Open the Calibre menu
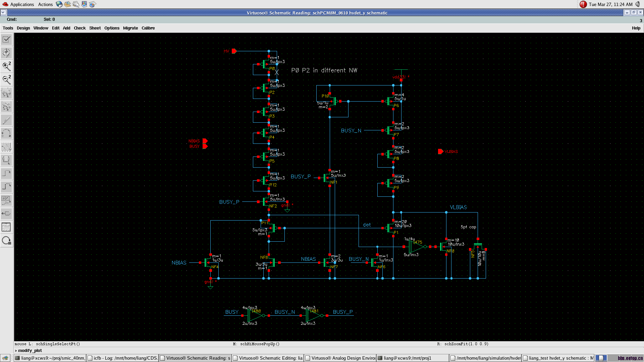Viewport: 644px width, 362px height. [148, 28]
